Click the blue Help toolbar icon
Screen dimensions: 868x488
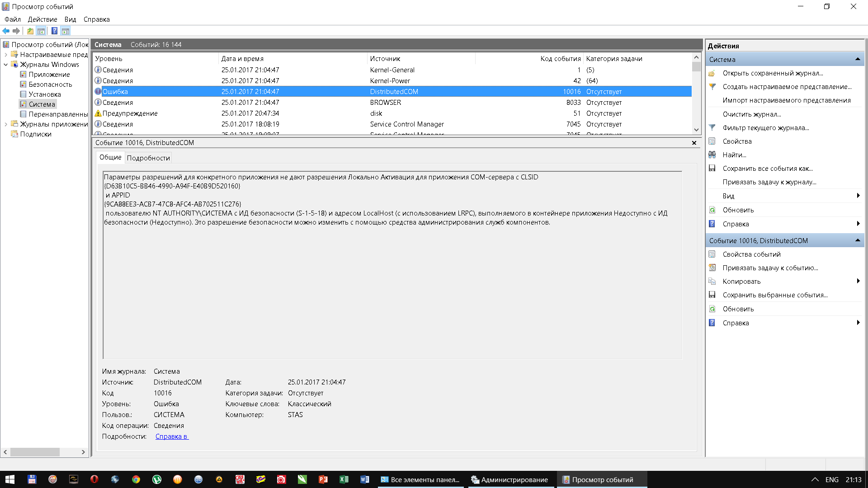pyautogui.click(x=54, y=31)
